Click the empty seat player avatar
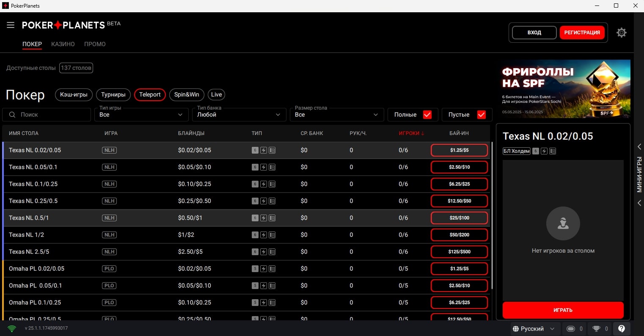 click(563, 223)
